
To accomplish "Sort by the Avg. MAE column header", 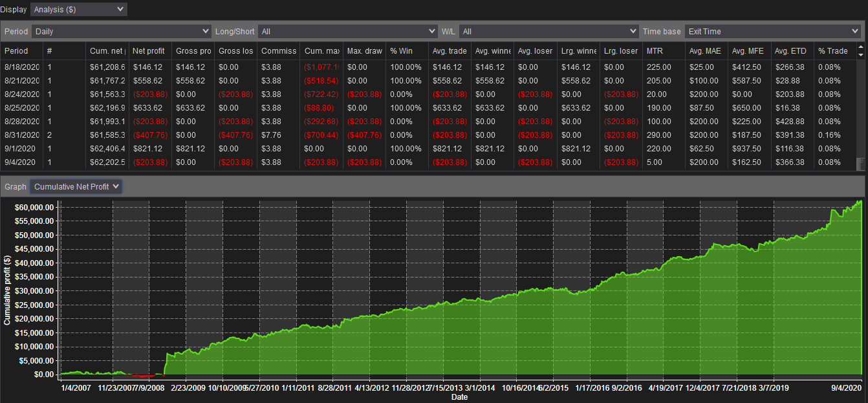I will [706, 50].
